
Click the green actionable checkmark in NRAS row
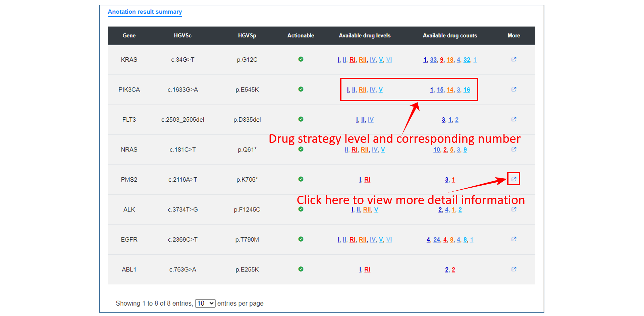pyautogui.click(x=301, y=149)
